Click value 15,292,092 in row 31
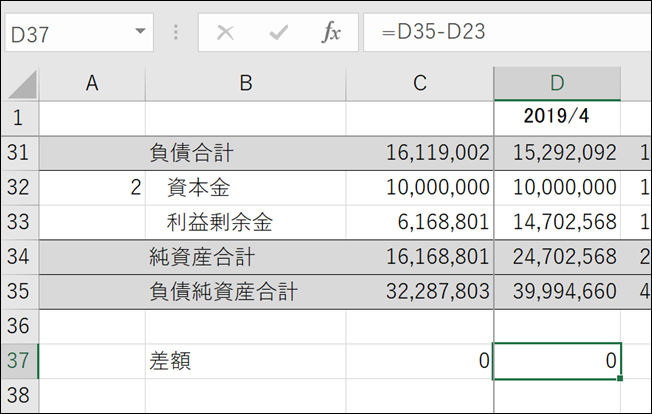Viewport: 652px width, 414px height. 557,153
